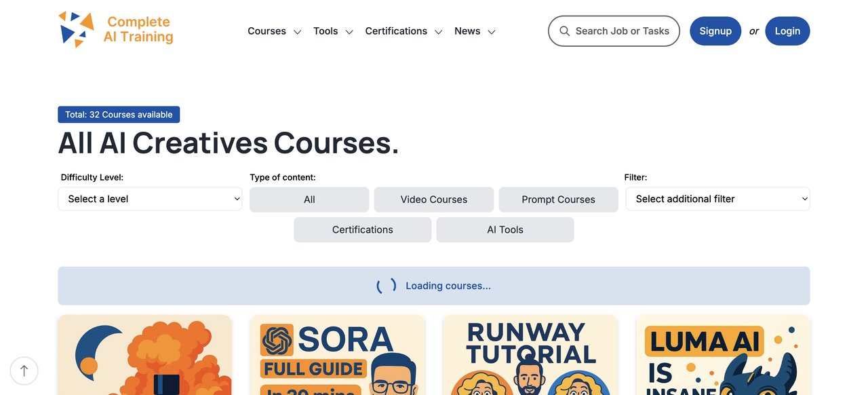
Task: Focus the Search Job or Tasks field
Action: pos(622,31)
